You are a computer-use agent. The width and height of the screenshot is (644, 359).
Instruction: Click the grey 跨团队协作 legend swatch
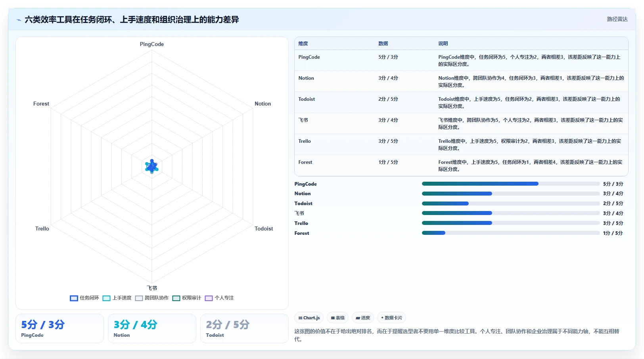pyautogui.click(x=139, y=298)
